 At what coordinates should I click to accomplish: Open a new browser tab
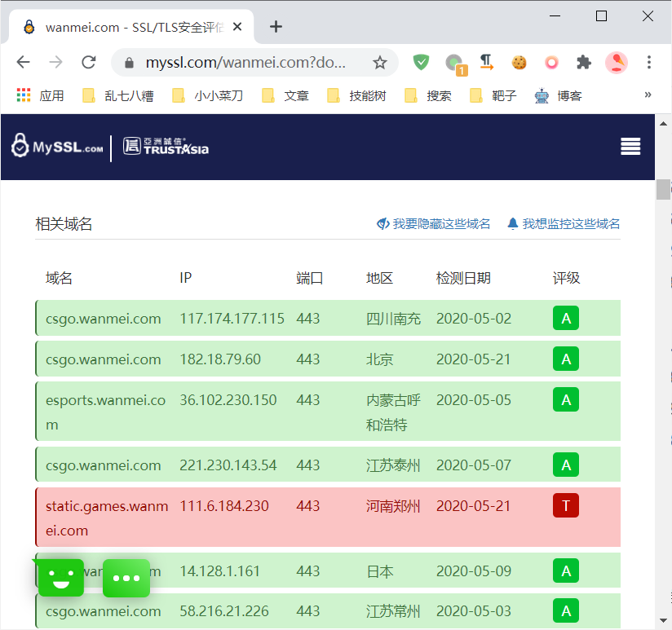[276, 27]
